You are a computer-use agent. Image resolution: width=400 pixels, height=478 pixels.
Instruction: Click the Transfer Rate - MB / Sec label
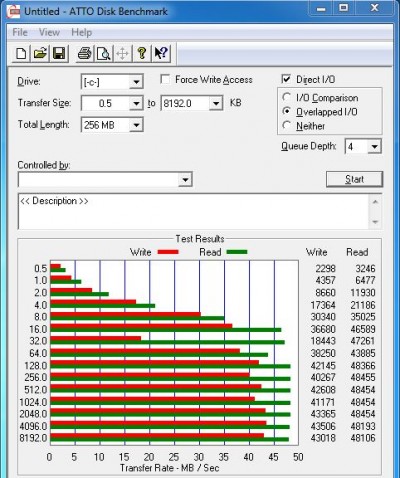coord(169,468)
